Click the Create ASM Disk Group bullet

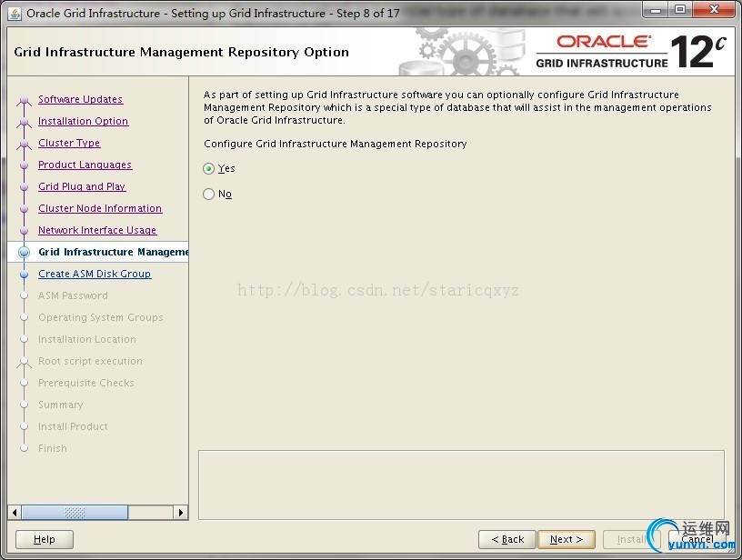25,274
